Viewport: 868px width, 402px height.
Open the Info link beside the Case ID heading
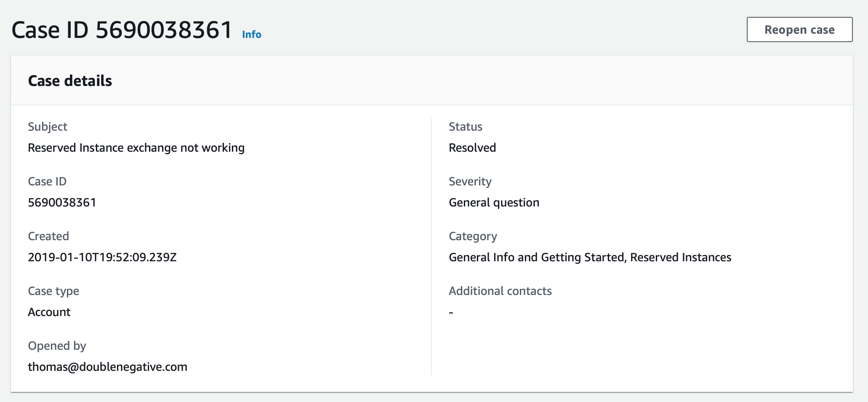pos(252,35)
